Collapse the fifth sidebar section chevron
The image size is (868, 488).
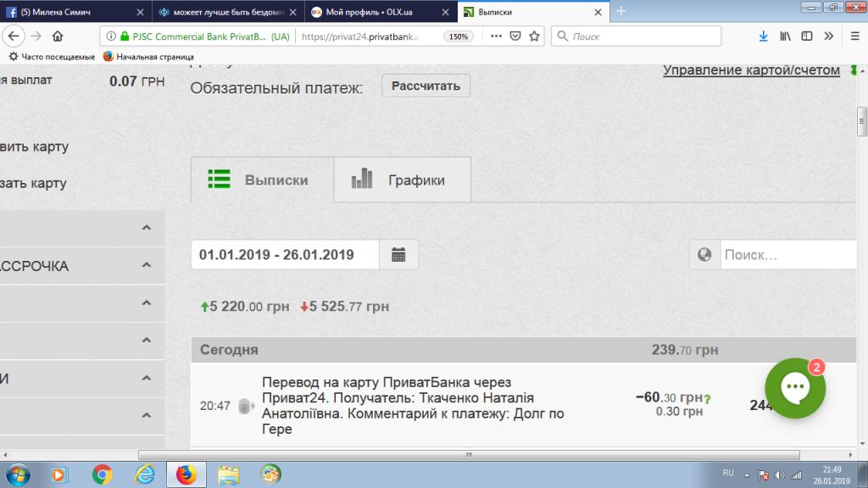(146, 378)
